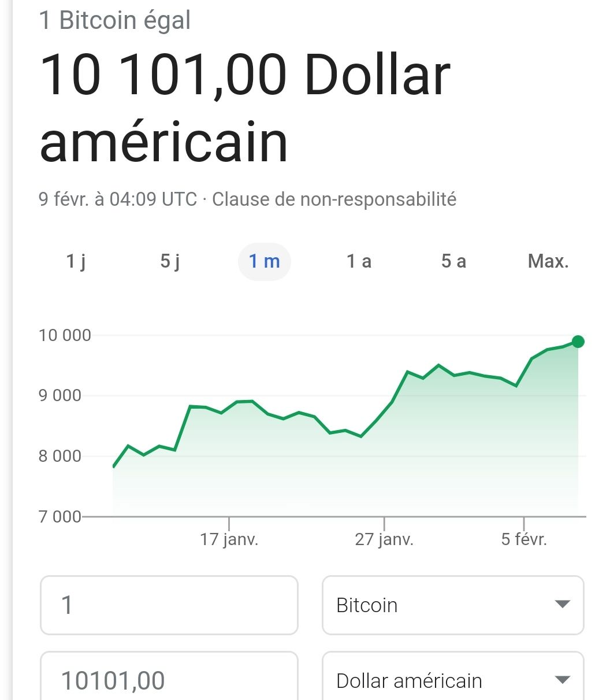The image size is (610, 700).
Task: Select the 1 j time range
Action: click(76, 261)
